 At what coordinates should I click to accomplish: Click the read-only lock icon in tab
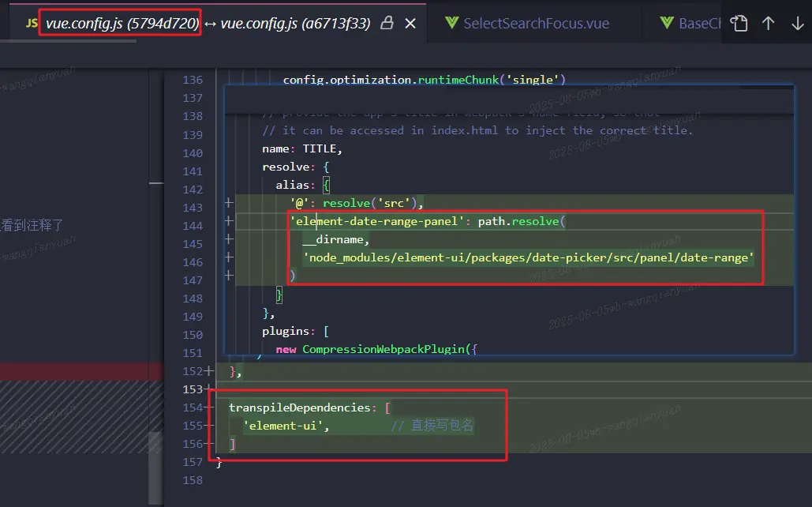pos(387,23)
